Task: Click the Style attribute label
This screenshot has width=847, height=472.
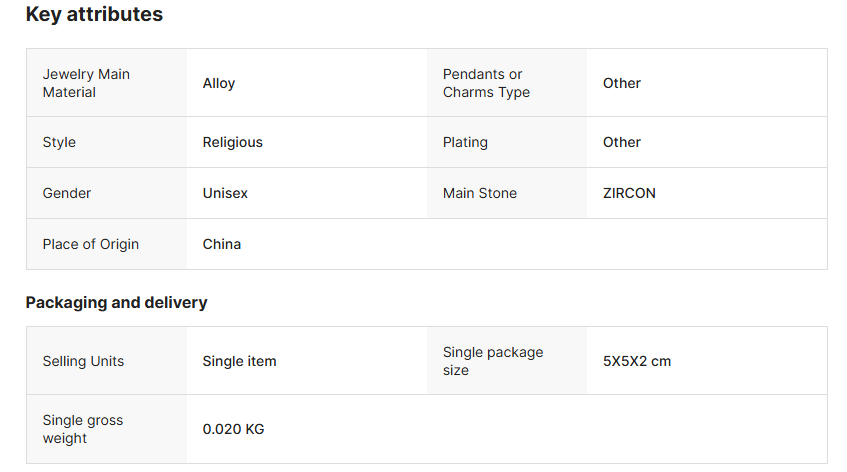Action: pyautogui.click(x=59, y=142)
